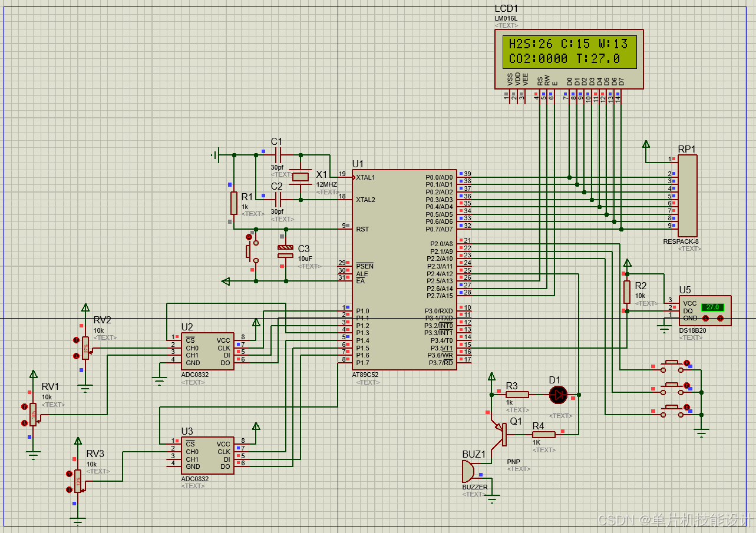Image resolution: width=756 pixels, height=533 pixels.
Task: Increase RV1 potentiometer with its up arrow
Action: pyautogui.click(x=24, y=407)
